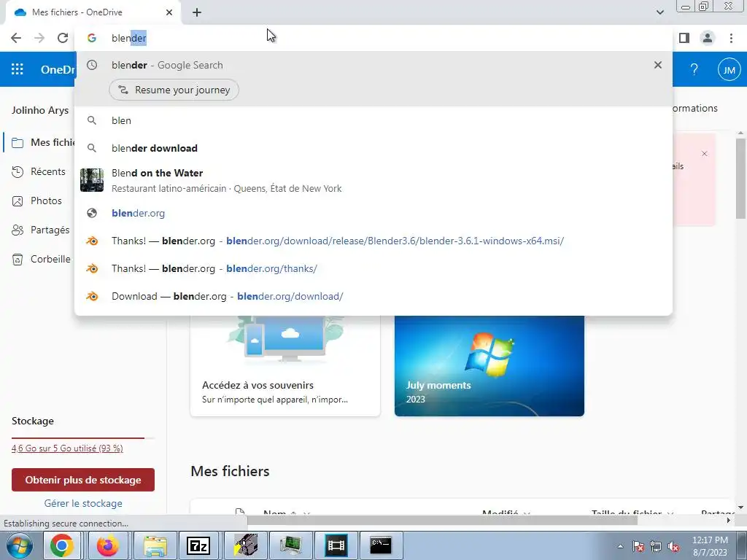
Task: Close the Mes fichiers - OneDrive tab
Action: tap(169, 12)
